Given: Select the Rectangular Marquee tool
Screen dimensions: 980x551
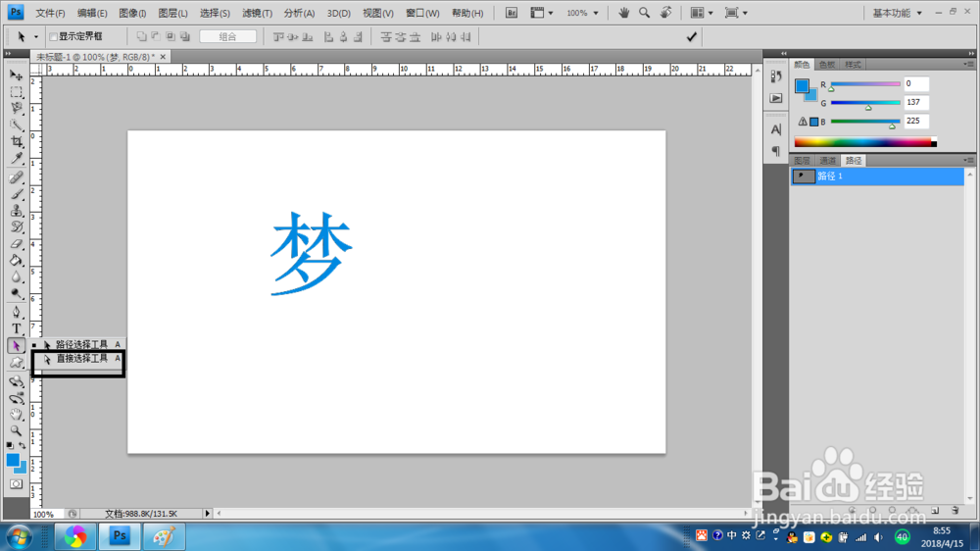Looking at the screenshot, I should click(x=17, y=92).
